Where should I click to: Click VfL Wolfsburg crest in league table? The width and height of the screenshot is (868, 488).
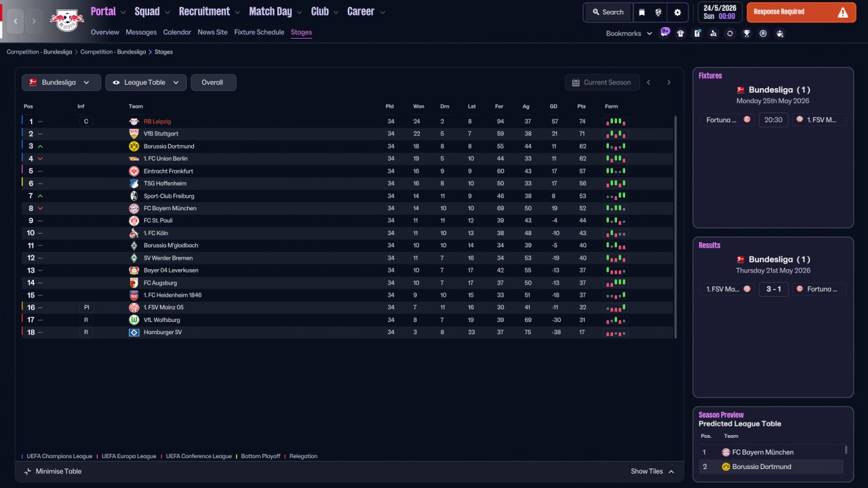[134, 320]
